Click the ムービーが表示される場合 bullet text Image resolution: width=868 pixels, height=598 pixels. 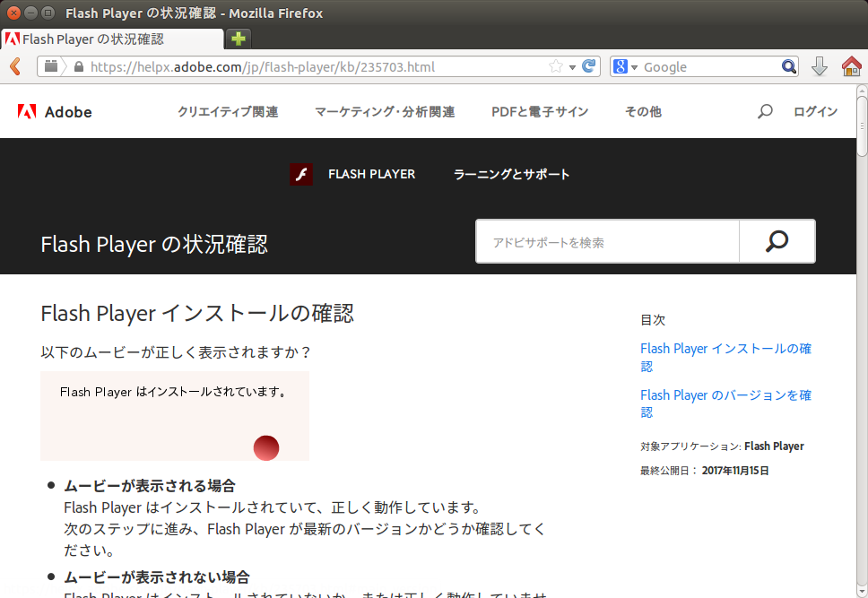point(150,486)
